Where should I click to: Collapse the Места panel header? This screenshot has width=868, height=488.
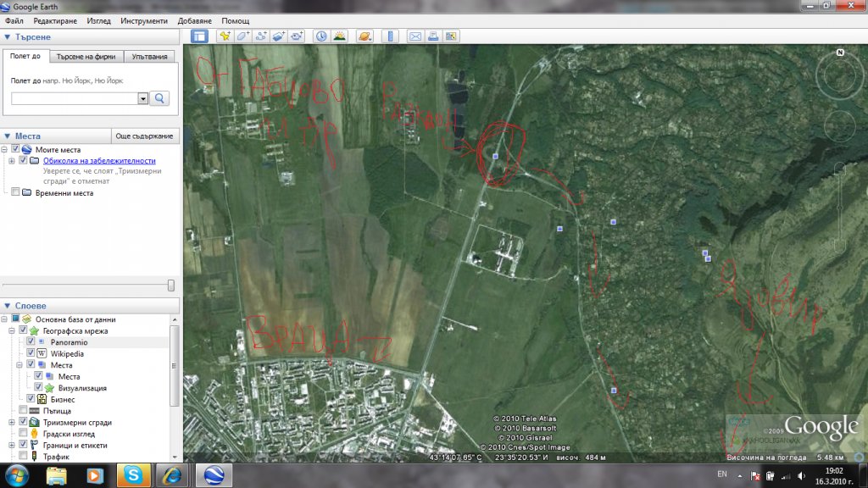tap(7, 136)
